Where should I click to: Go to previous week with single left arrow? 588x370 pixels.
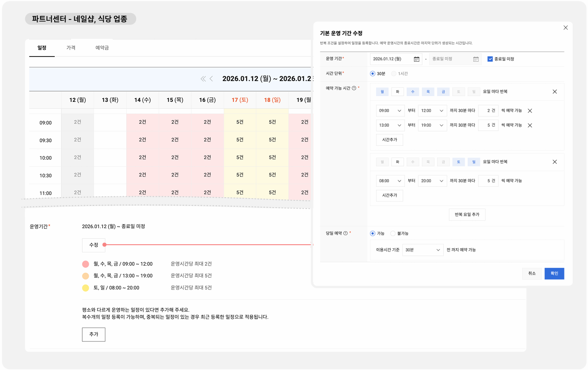click(x=211, y=79)
